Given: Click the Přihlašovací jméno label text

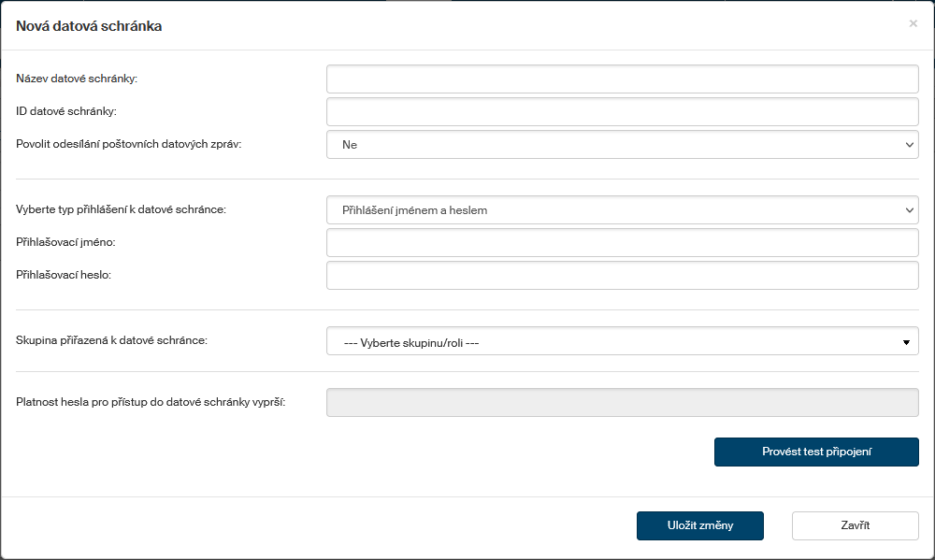Looking at the screenshot, I should [72, 242].
